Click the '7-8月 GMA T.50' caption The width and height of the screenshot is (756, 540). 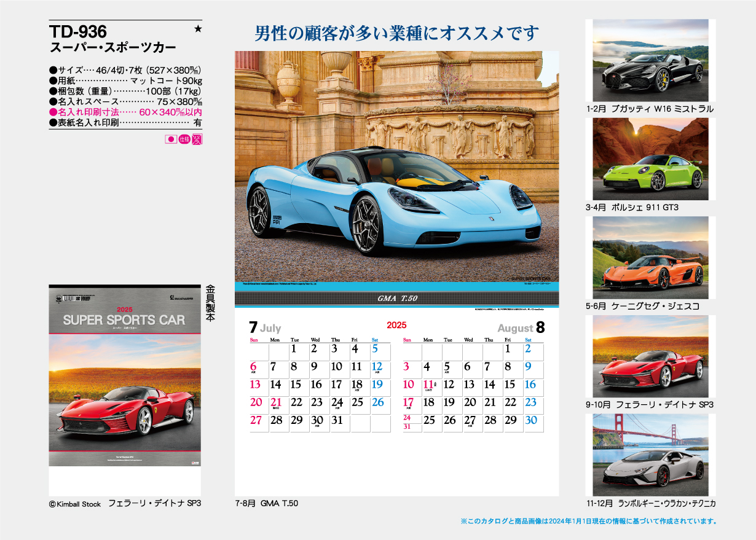[x=267, y=504]
